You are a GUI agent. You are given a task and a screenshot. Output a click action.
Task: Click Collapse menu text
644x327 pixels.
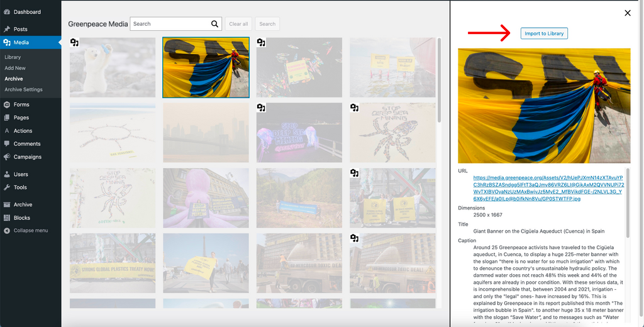click(x=31, y=230)
